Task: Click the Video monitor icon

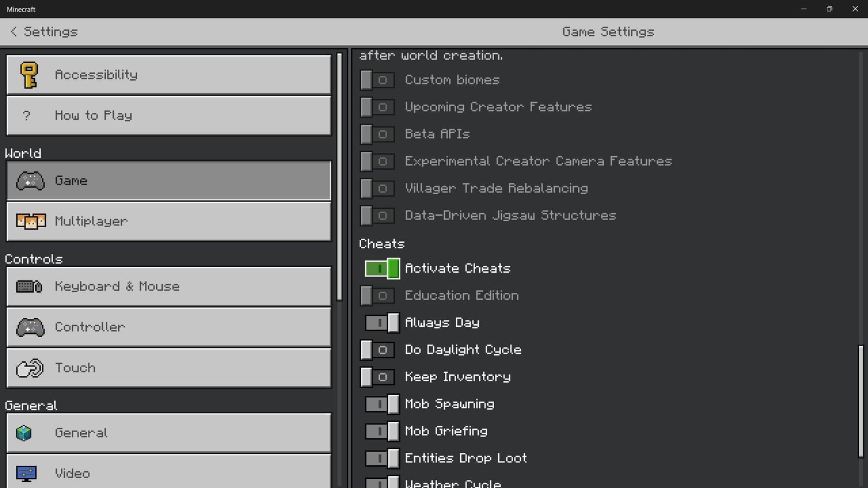Action: (x=26, y=473)
